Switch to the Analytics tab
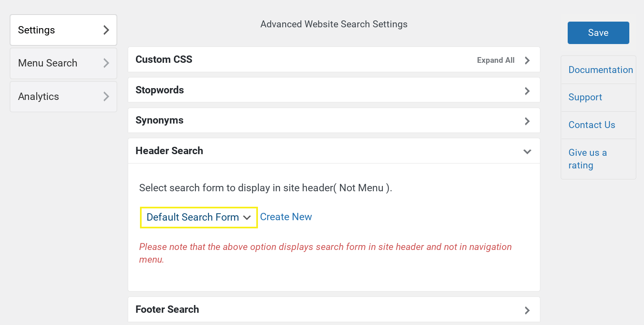 39,97
